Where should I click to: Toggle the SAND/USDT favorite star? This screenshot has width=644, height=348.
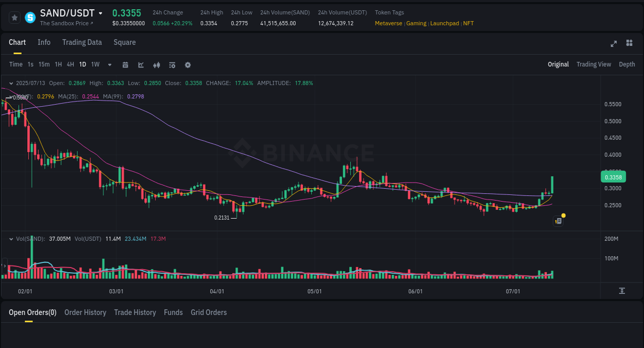[14, 17]
